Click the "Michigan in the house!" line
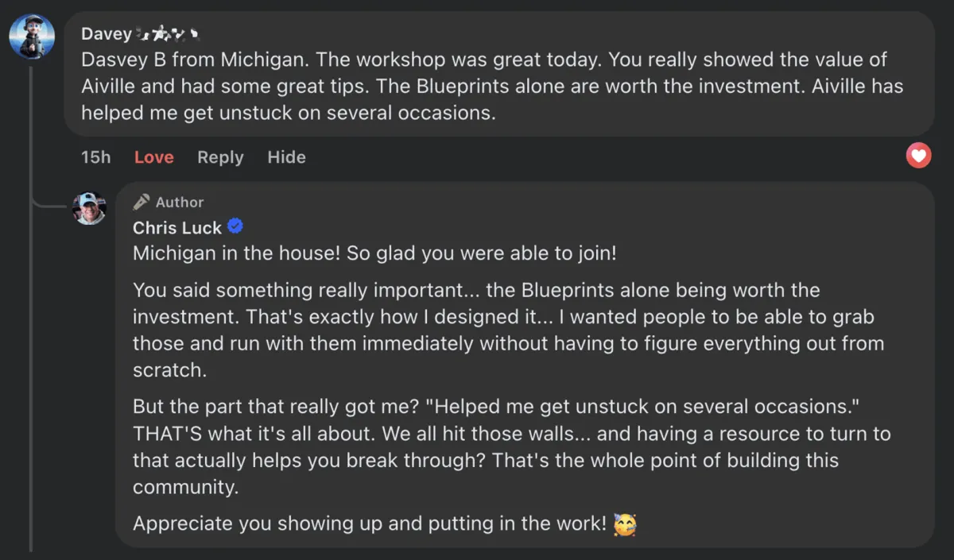Screen dimensions: 954x560 [374, 254]
